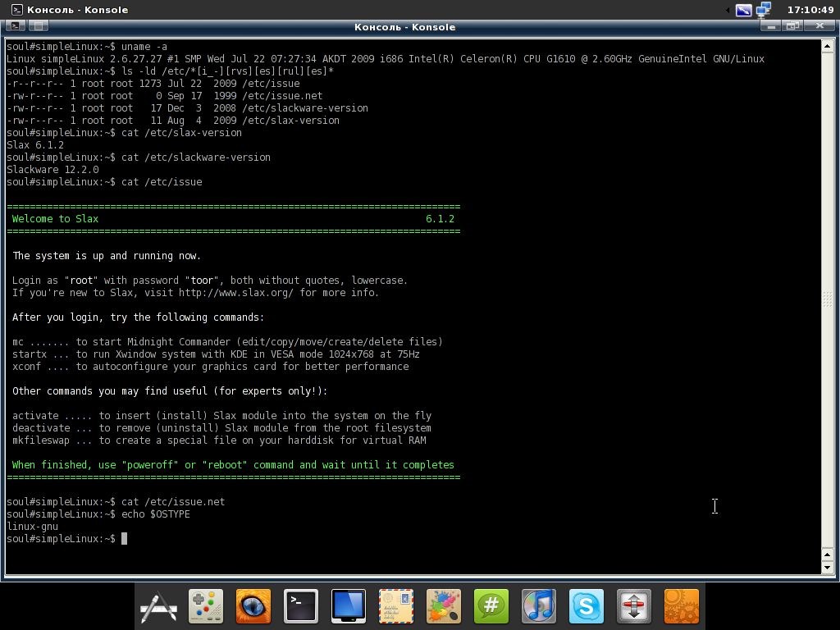The image size is (840, 630).
Task: Open the Konsole window menu button
Action: (16, 25)
